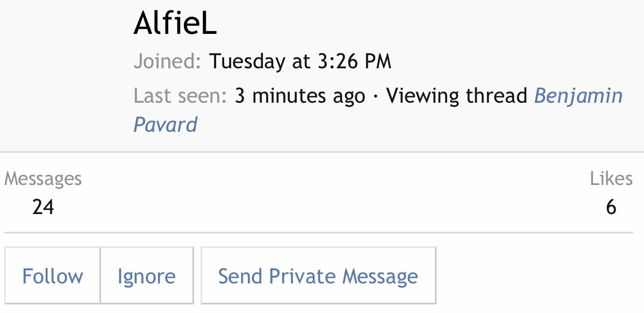The height and width of the screenshot is (313, 644).
Task: Click the Follow button
Action: click(53, 276)
